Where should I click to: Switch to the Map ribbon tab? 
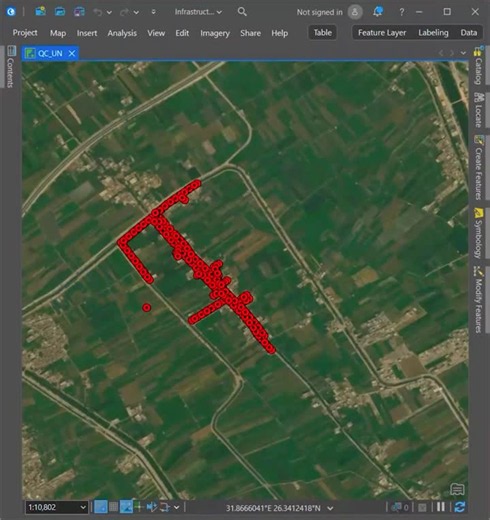58,33
